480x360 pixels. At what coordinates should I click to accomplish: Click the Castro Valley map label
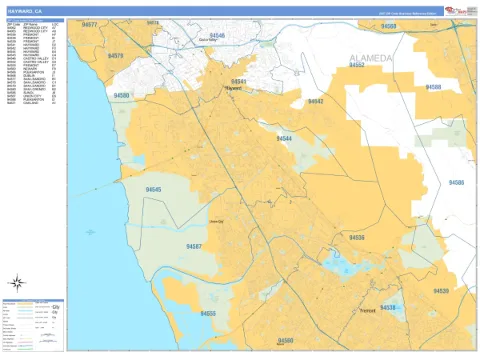click(x=208, y=40)
